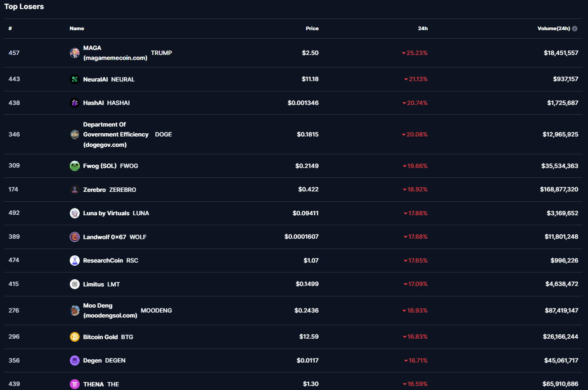
Task: Click the Volume(24h) info icon
Action: tap(575, 28)
